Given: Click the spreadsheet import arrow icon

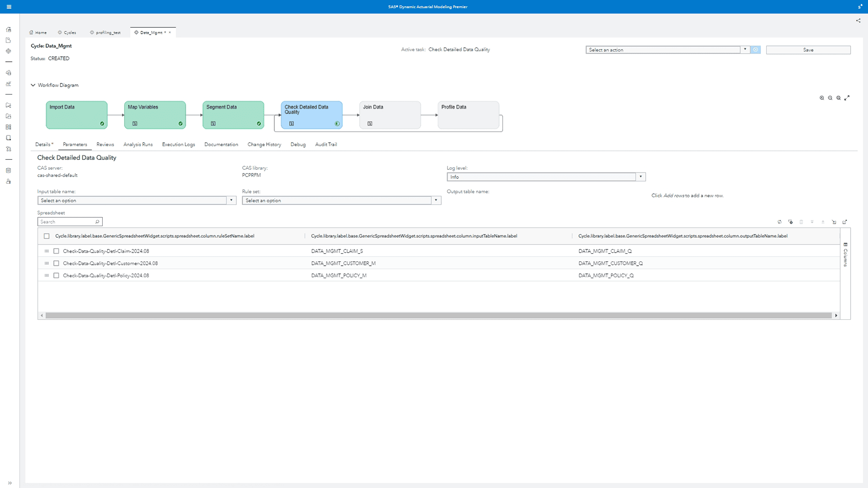Looking at the screenshot, I should (834, 222).
